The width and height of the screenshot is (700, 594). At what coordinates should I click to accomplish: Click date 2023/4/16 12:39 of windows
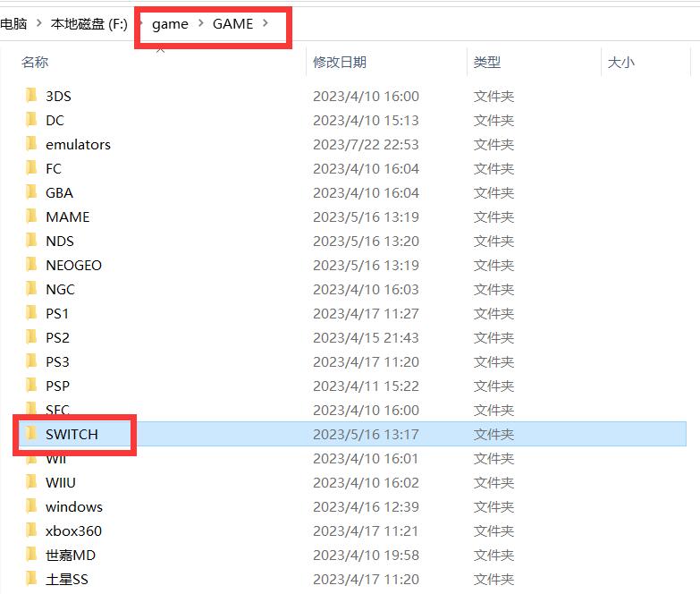[x=366, y=506]
